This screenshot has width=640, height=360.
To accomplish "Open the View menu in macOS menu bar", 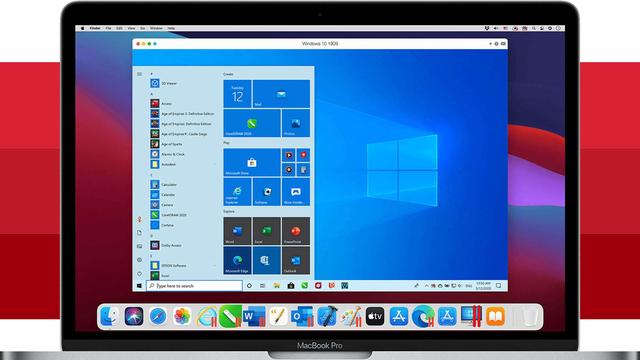I will 131,28.
